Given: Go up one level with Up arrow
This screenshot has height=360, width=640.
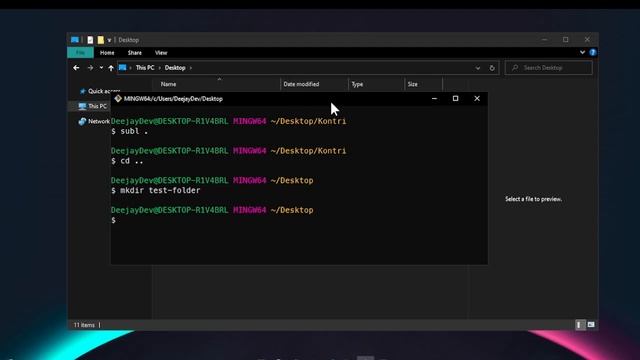Looking at the screenshot, I should tap(111, 68).
